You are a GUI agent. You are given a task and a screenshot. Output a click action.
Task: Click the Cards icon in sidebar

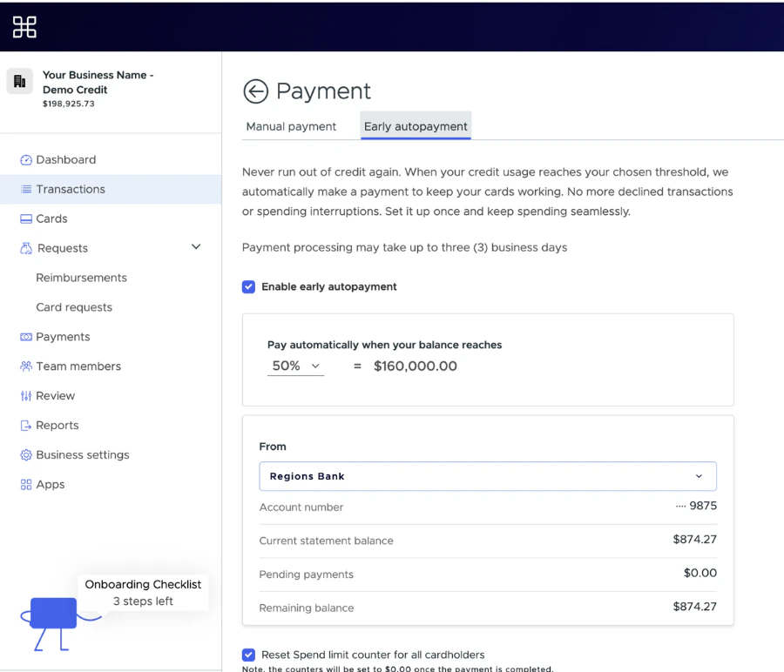tap(26, 218)
